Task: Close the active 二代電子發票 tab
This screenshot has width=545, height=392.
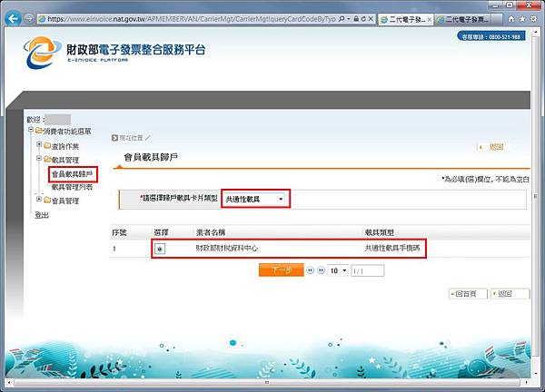Action: click(x=430, y=20)
